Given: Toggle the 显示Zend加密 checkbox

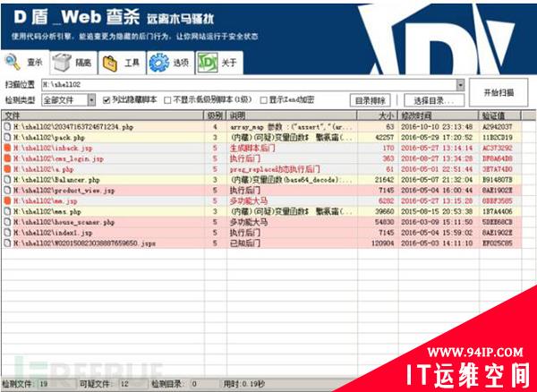Looking at the screenshot, I should pos(263,100).
